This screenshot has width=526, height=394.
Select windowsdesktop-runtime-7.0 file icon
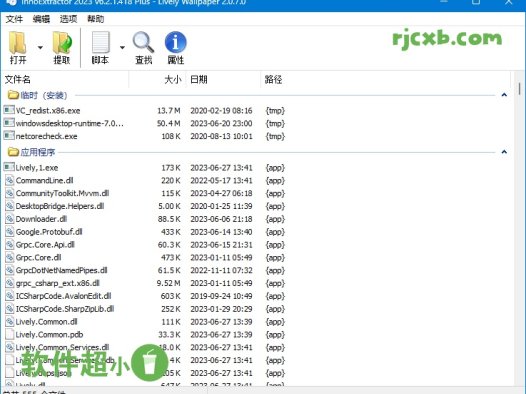[x=9, y=123]
